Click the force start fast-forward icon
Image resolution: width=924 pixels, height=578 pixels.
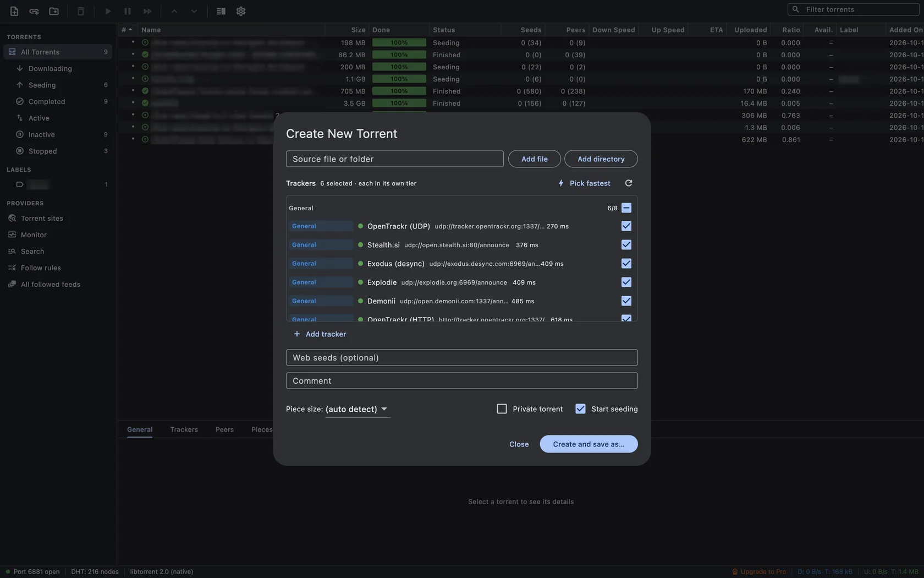click(x=147, y=11)
